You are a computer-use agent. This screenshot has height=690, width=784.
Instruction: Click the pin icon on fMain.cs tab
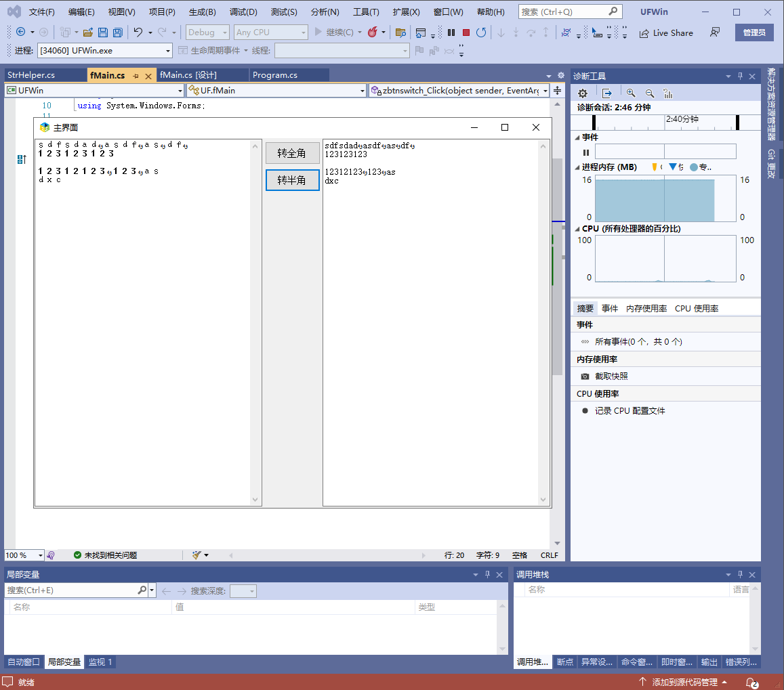point(136,76)
